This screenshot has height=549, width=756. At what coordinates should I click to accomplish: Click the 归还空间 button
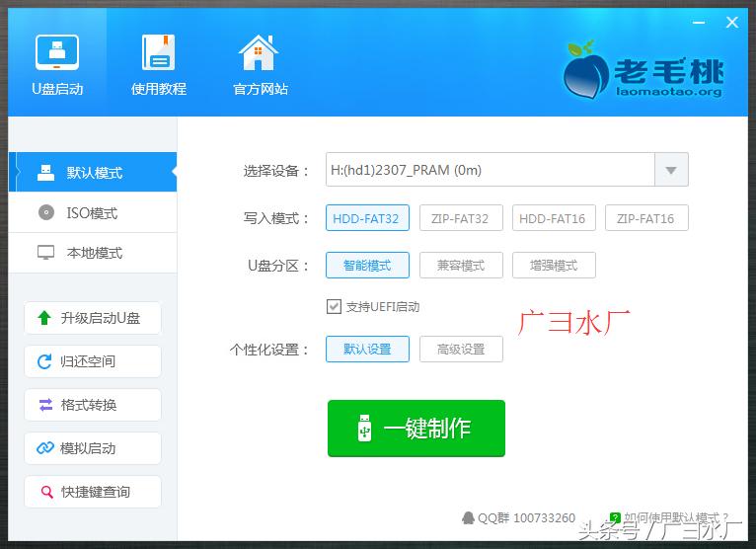[93, 361]
